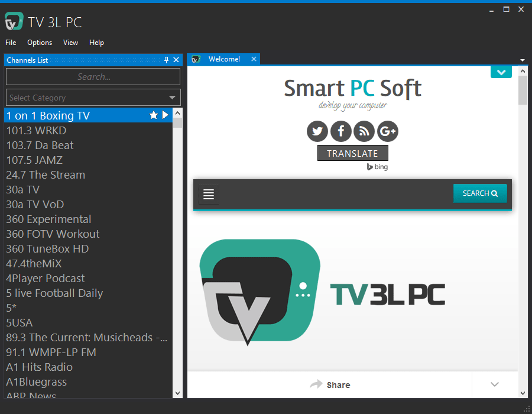Close the Welcome! tab

pyautogui.click(x=254, y=59)
